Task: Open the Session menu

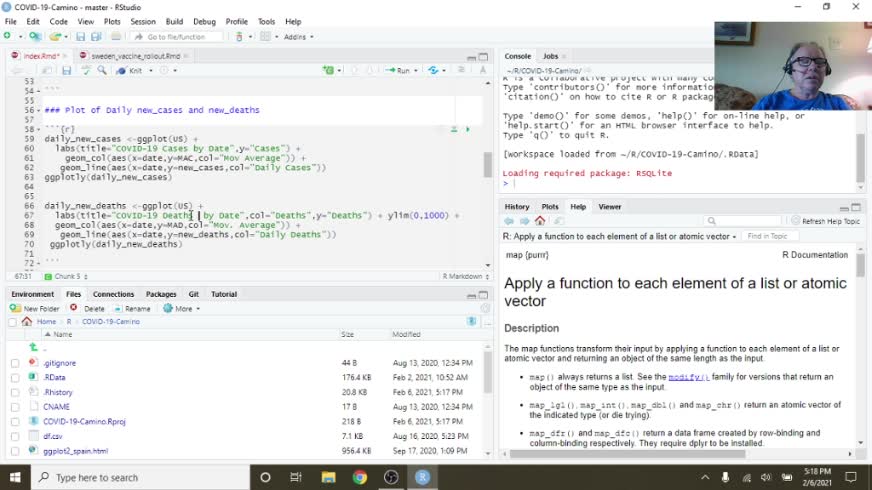Action: pos(143,22)
